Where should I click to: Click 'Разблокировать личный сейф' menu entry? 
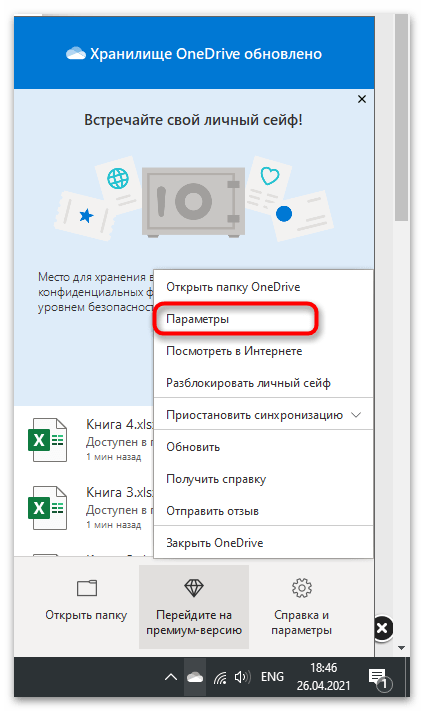[263, 383]
